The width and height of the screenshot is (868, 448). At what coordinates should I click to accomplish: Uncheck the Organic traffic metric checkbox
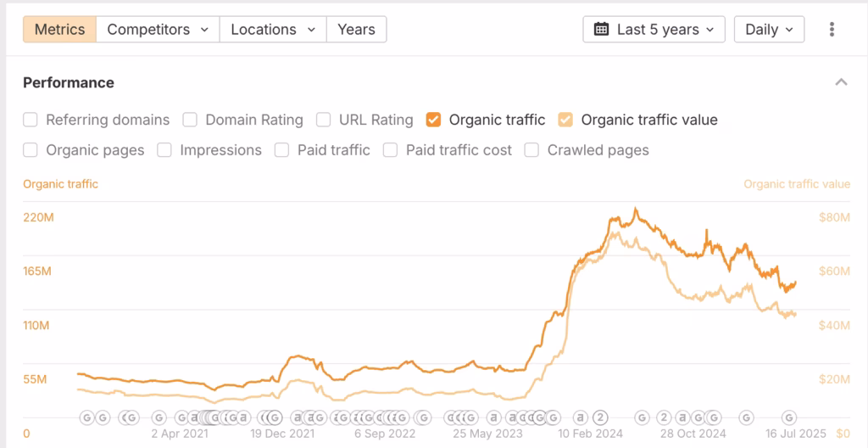(x=433, y=120)
